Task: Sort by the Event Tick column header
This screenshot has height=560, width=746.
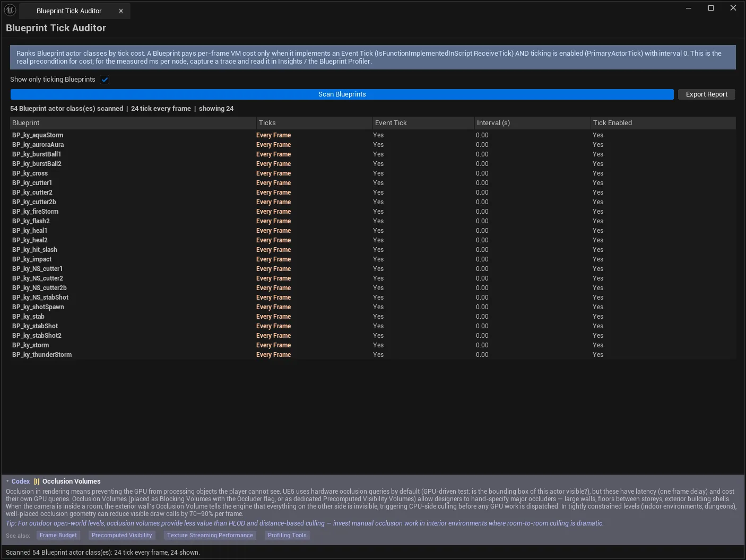Action: pyautogui.click(x=423, y=123)
